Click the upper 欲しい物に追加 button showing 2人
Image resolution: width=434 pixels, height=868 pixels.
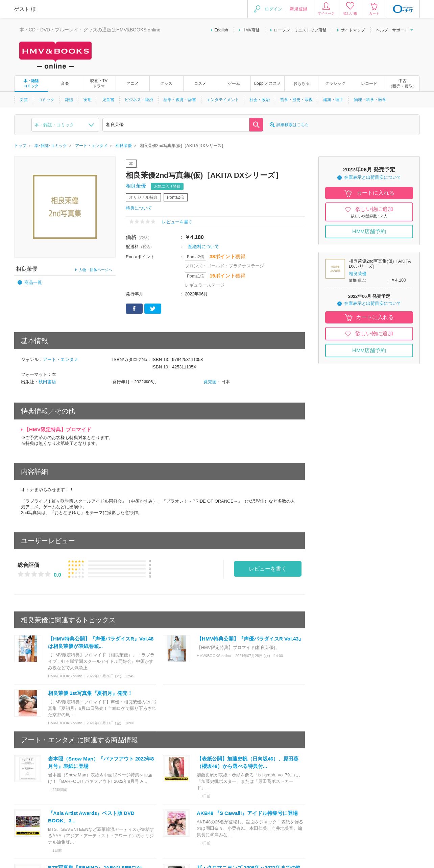click(369, 212)
